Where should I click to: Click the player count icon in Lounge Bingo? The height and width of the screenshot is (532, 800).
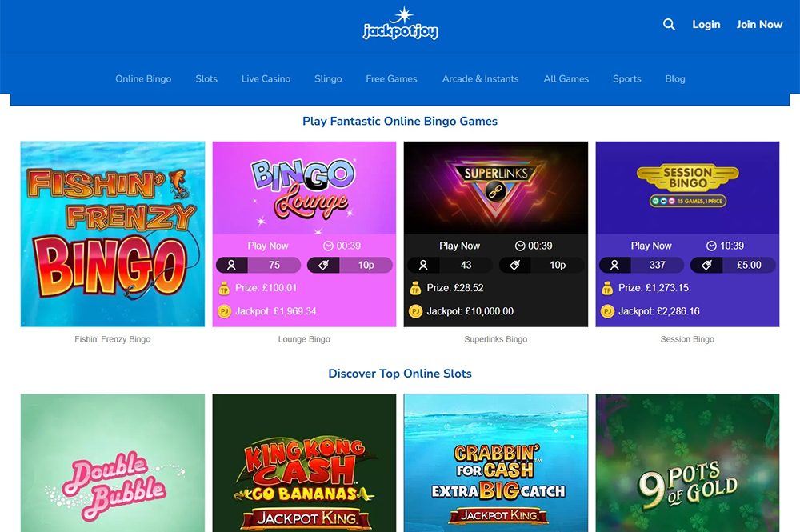tap(232, 266)
